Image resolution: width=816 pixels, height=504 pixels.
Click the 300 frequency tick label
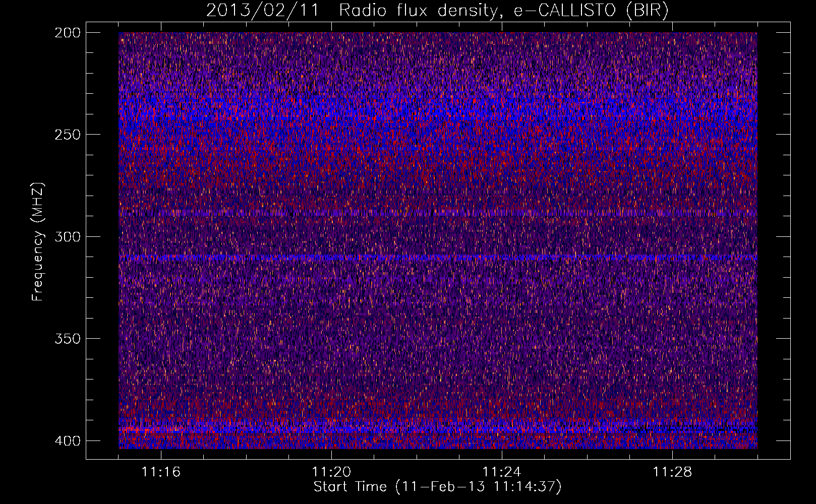pyautogui.click(x=67, y=236)
